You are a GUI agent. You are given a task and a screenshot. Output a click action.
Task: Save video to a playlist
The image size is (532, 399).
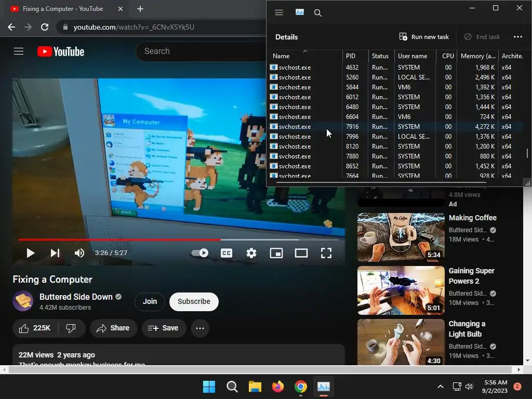click(164, 328)
